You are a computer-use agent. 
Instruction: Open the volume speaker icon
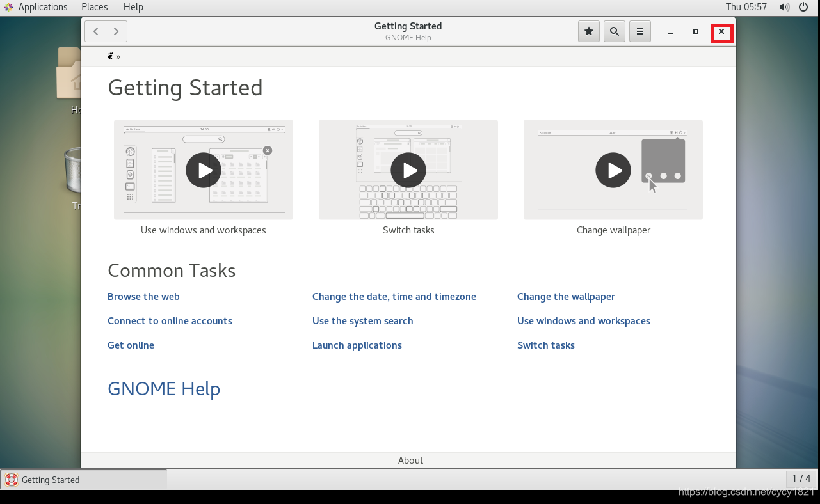click(785, 7)
